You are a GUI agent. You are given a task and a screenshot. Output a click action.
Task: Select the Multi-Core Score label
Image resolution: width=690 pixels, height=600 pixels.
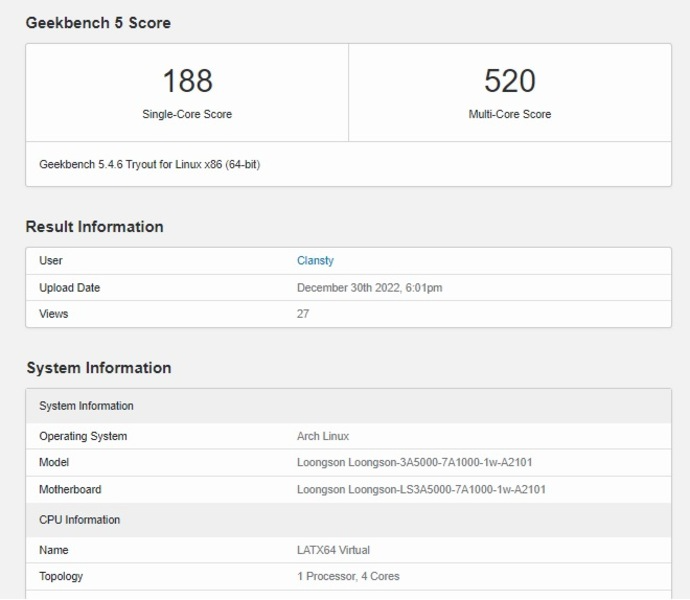pyautogui.click(x=510, y=114)
